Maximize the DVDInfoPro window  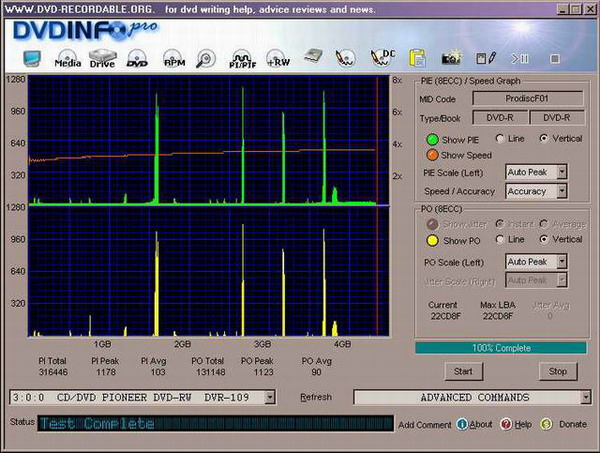point(576,9)
